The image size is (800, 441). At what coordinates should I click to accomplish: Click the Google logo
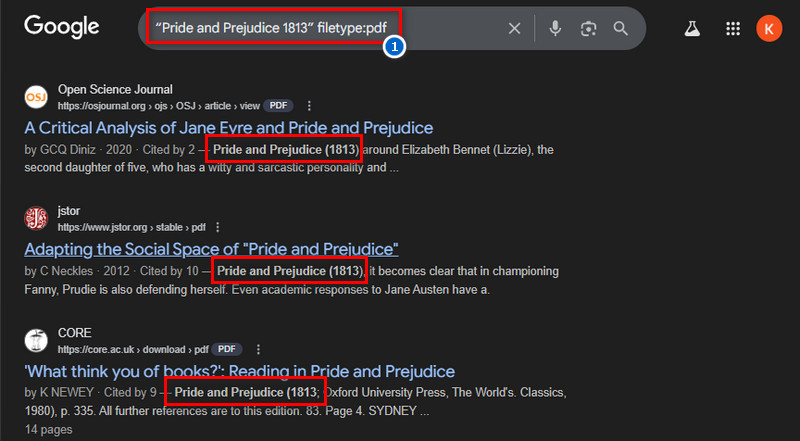61,27
